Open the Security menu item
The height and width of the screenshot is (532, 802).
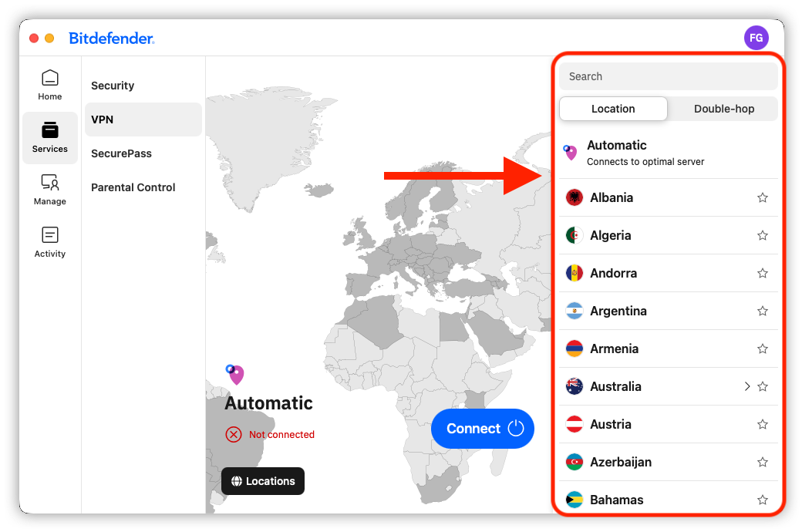[x=143, y=86]
